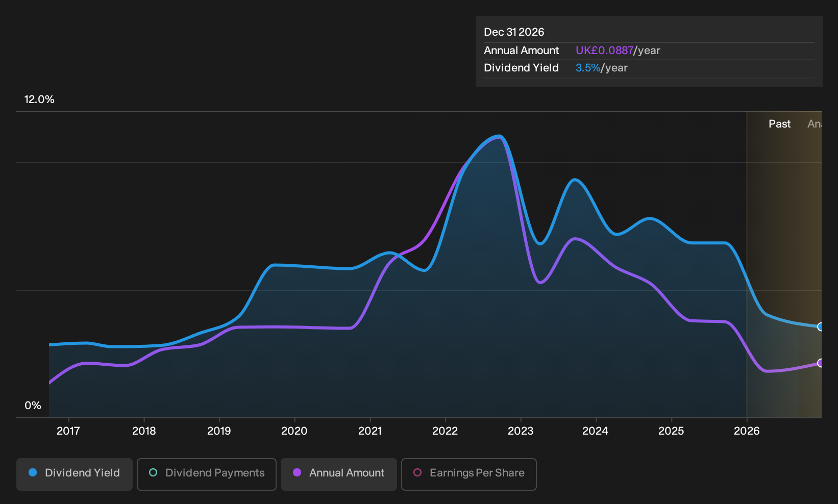Click the UK£0.0887 annual amount value
The image size is (838, 504).
[x=604, y=51]
